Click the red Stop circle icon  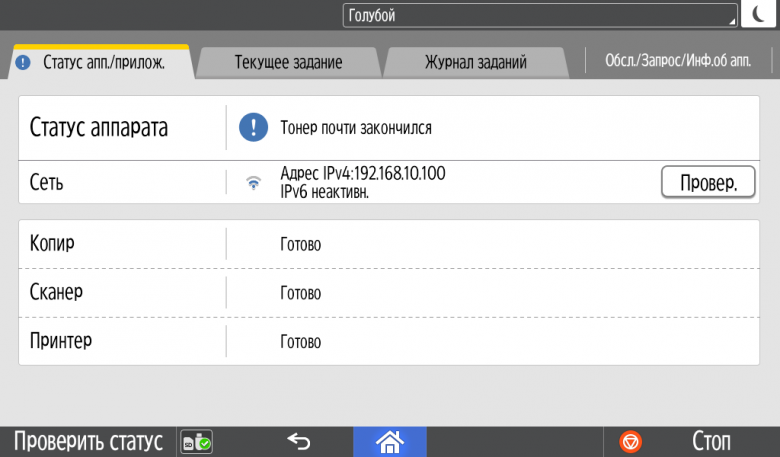pyautogui.click(x=630, y=442)
